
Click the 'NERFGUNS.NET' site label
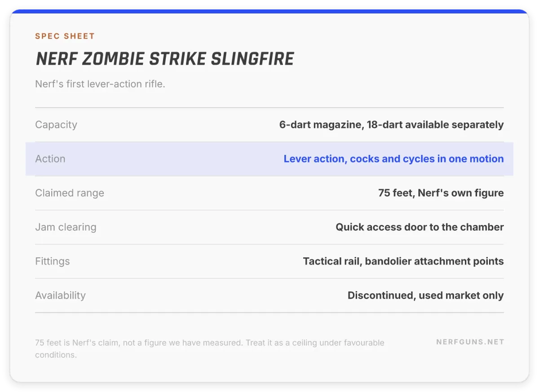470,342
